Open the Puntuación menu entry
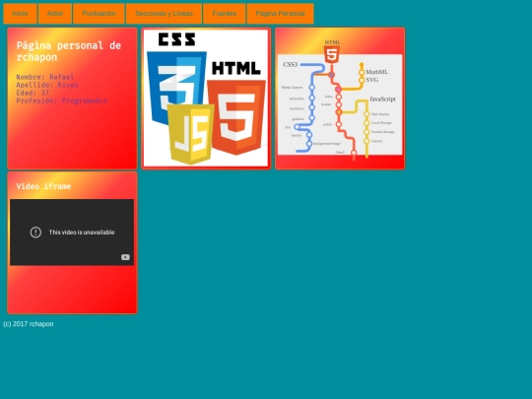Image resolution: width=532 pixels, height=399 pixels. pyautogui.click(x=99, y=14)
